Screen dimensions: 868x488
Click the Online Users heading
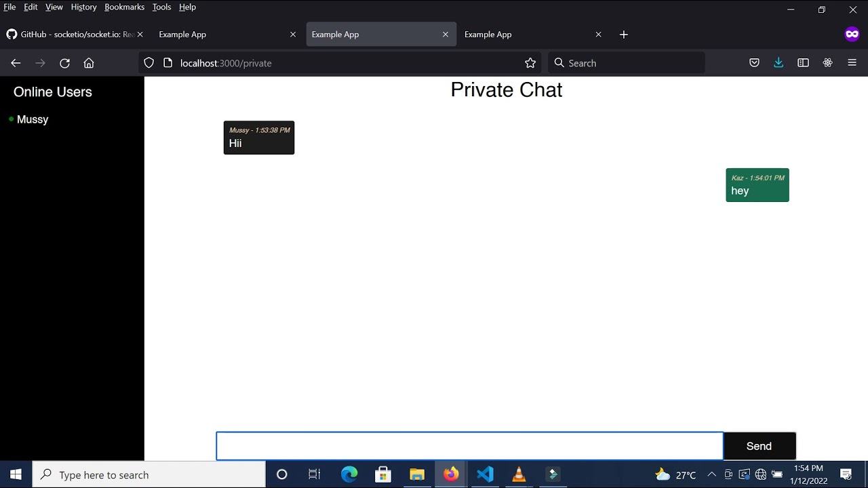pyautogui.click(x=53, y=92)
